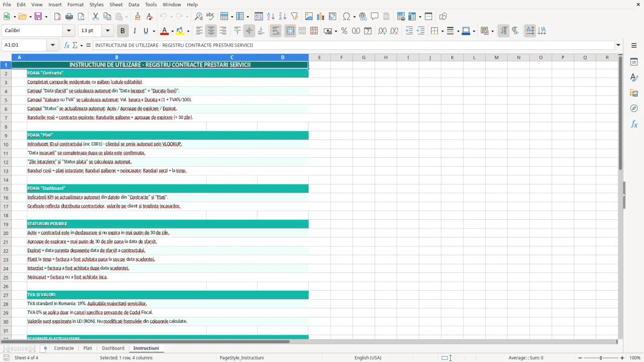Sort ascending
This screenshot has height=362, width=644.
pyautogui.click(x=271, y=17)
